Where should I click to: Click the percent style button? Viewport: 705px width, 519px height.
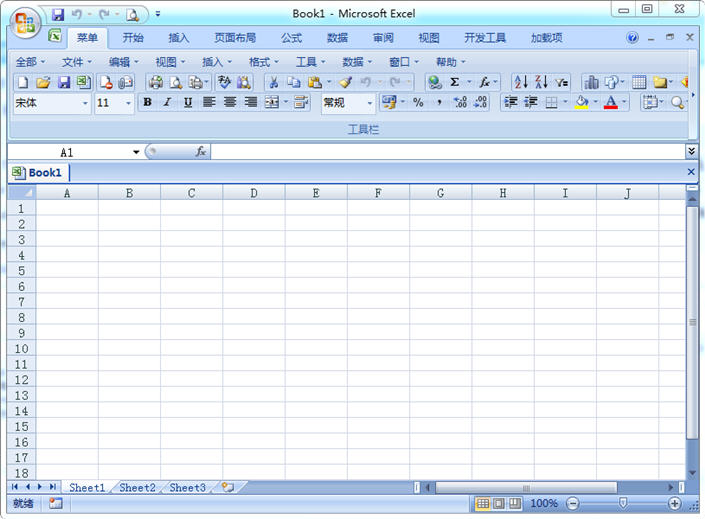tap(418, 102)
